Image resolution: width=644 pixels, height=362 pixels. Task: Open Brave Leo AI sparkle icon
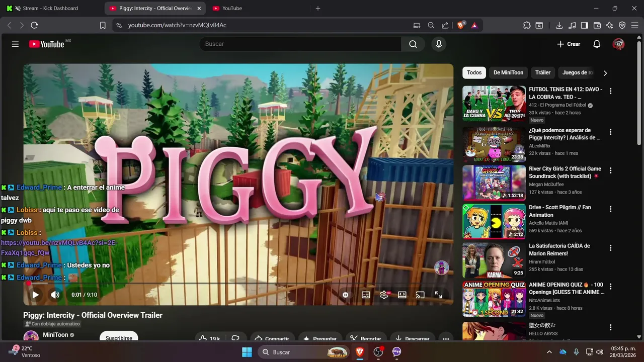610,25
